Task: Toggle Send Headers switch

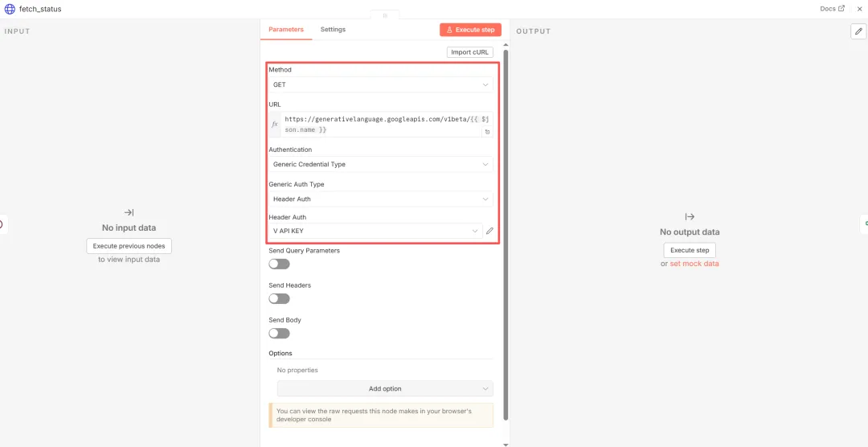Action: (279, 299)
